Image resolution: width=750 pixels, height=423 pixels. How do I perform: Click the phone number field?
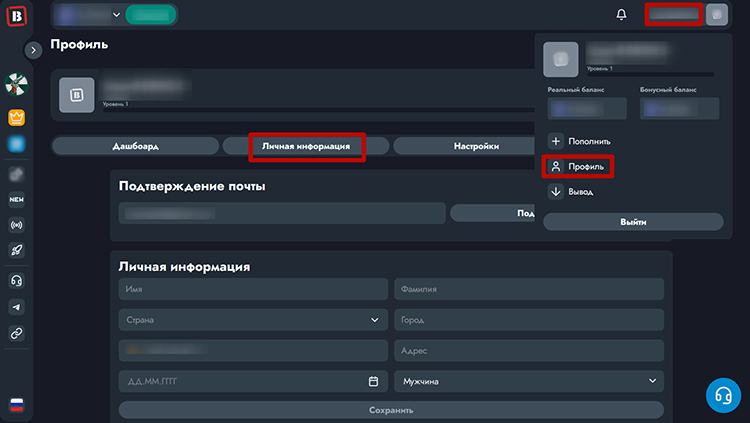[x=253, y=351]
